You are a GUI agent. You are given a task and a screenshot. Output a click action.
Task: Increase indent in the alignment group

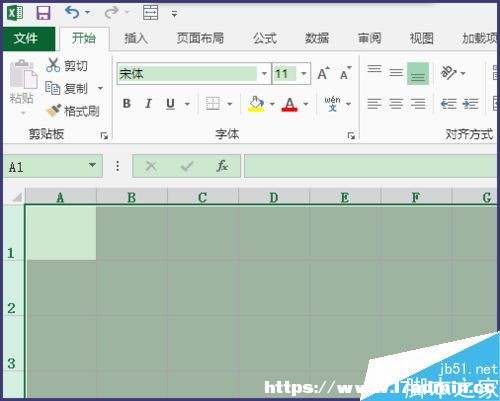[470, 104]
